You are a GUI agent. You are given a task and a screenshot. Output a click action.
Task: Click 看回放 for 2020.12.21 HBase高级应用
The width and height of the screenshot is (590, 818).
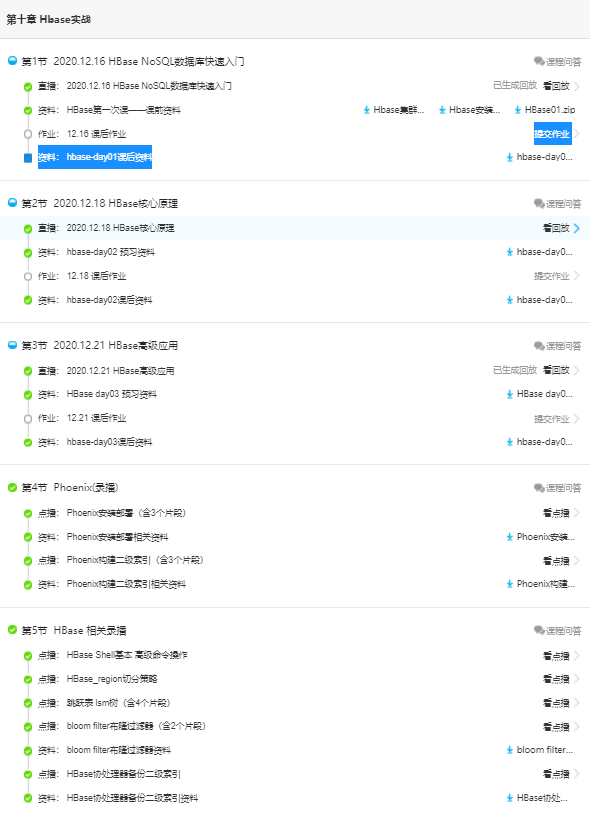pos(556,370)
